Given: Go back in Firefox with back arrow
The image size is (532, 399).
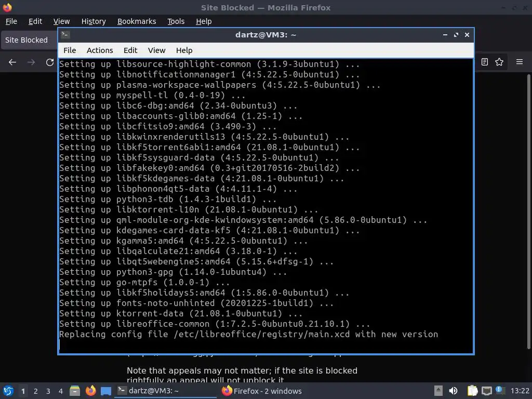Looking at the screenshot, I should (12, 62).
